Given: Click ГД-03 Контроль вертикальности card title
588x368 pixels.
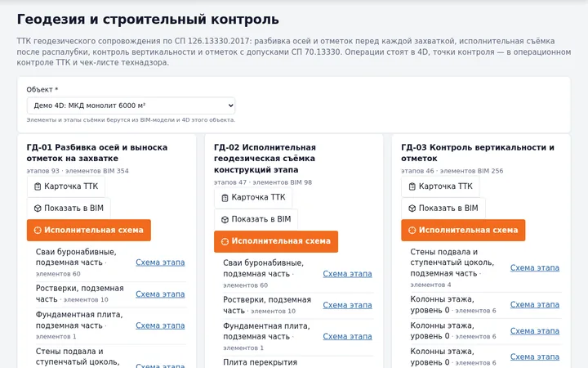Looking at the screenshot, I should [478, 153].
